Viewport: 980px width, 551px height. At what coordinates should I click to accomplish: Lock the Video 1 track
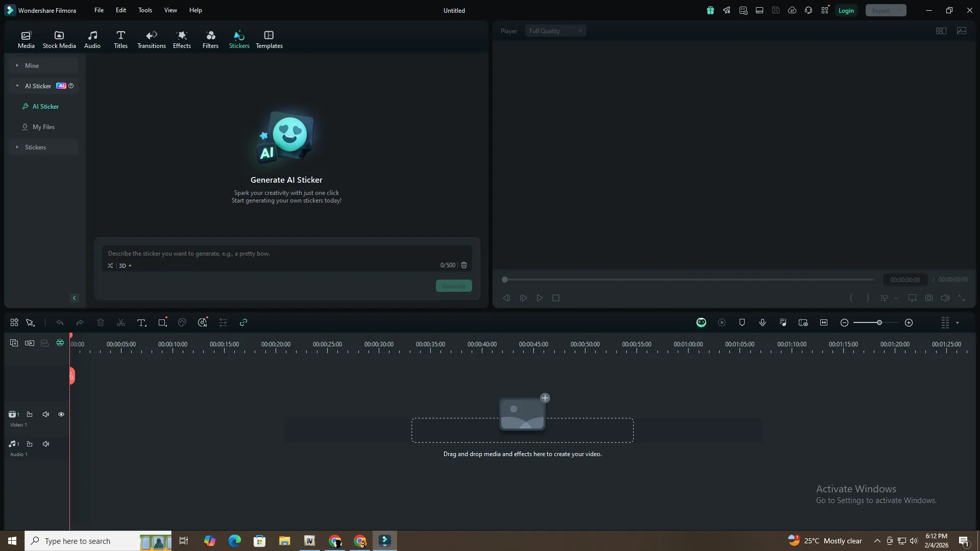coord(30,414)
